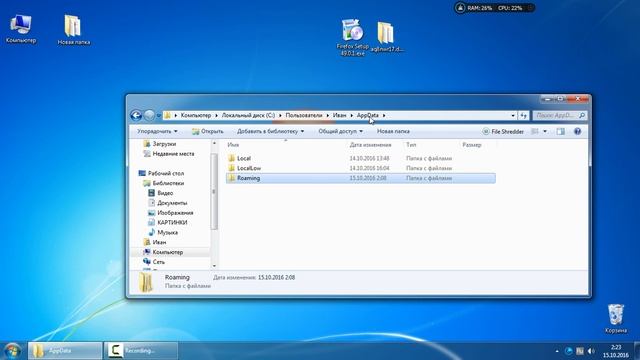Select Компьютер in the navigation pane

[x=167, y=252]
